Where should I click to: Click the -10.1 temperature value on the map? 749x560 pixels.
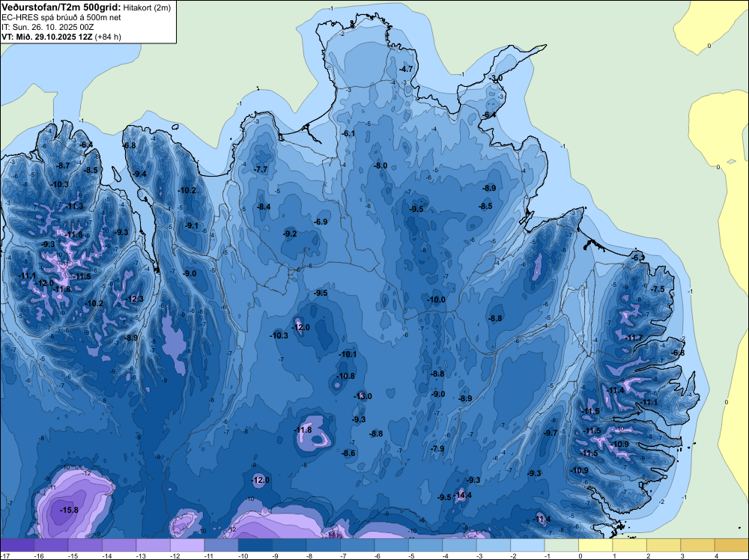pyautogui.click(x=348, y=354)
